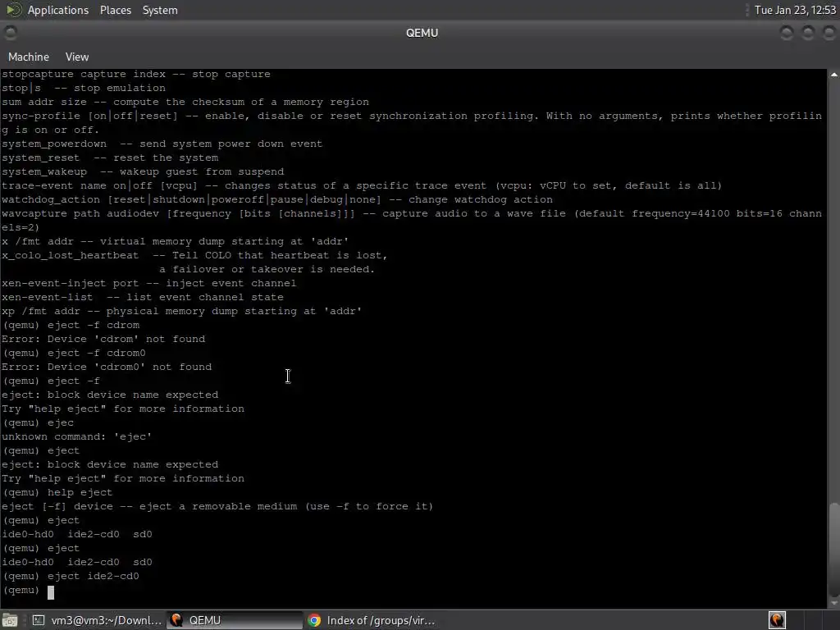Click the line 'unknown command: 'ejec''
840x630 pixels.
[76, 436]
